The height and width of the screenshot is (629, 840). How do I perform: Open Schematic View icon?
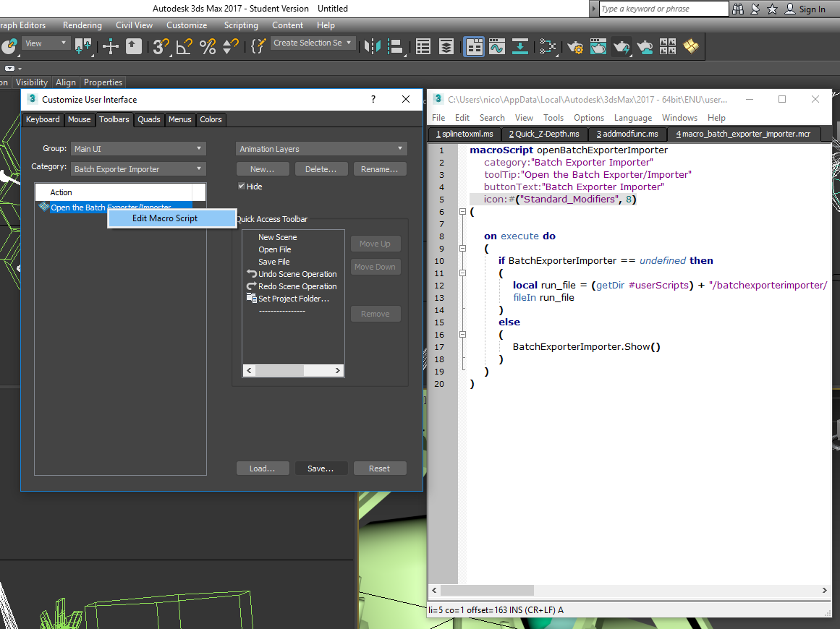pos(519,46)
